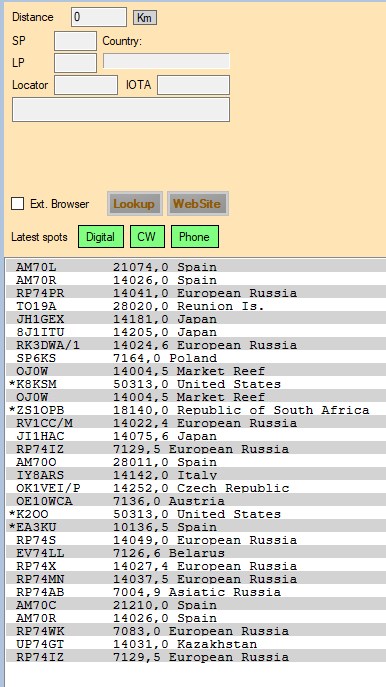Select the TO19A Reunion Is. spot

click(x=195, y=306)
